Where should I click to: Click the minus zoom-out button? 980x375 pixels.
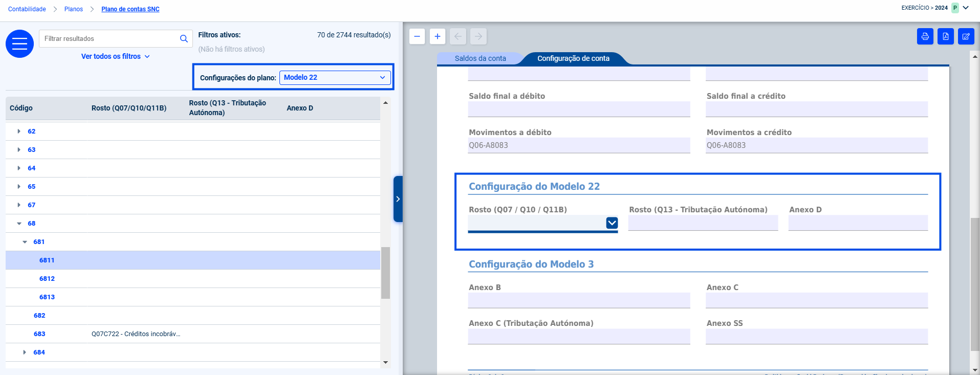(x=417, y=36)
